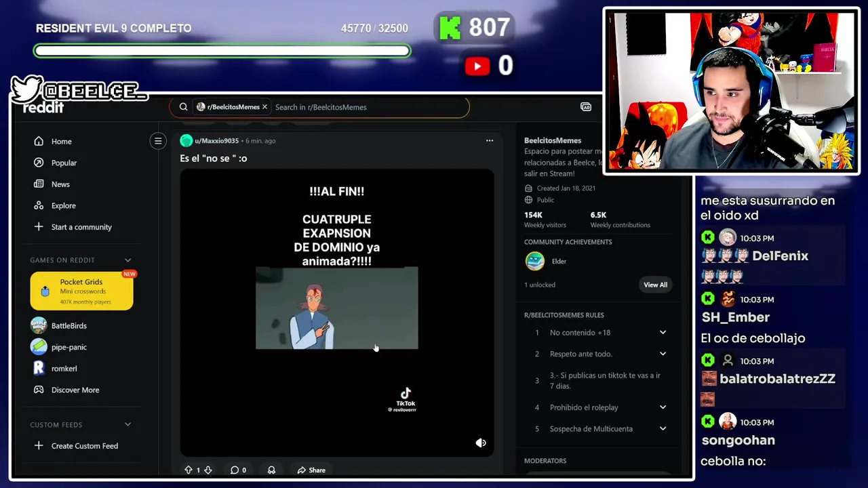This screenshot has width=868, height=488.
Task: Open the post comments
Action: click(x=237, y=470)
